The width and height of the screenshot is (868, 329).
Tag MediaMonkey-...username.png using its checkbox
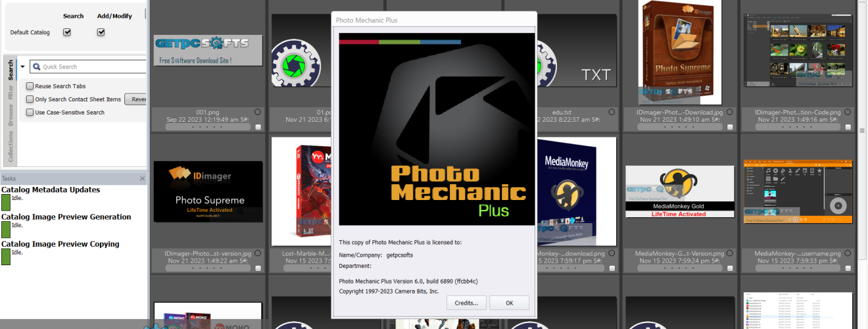coord(849,268)
